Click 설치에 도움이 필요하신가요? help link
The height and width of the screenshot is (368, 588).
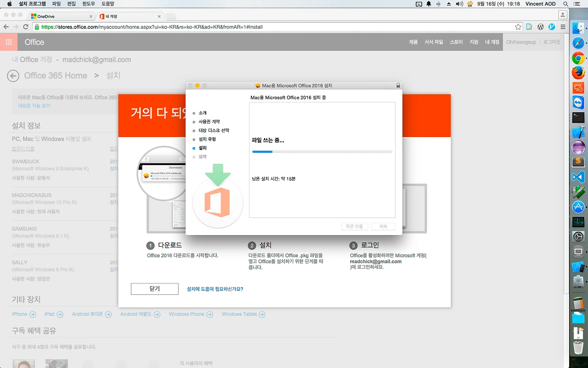pos(215,289)
